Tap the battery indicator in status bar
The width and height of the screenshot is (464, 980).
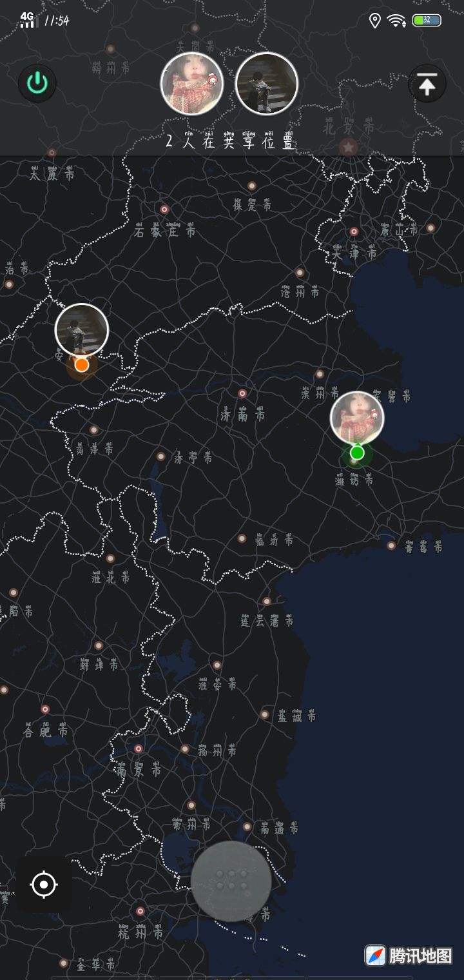point(427,21)
